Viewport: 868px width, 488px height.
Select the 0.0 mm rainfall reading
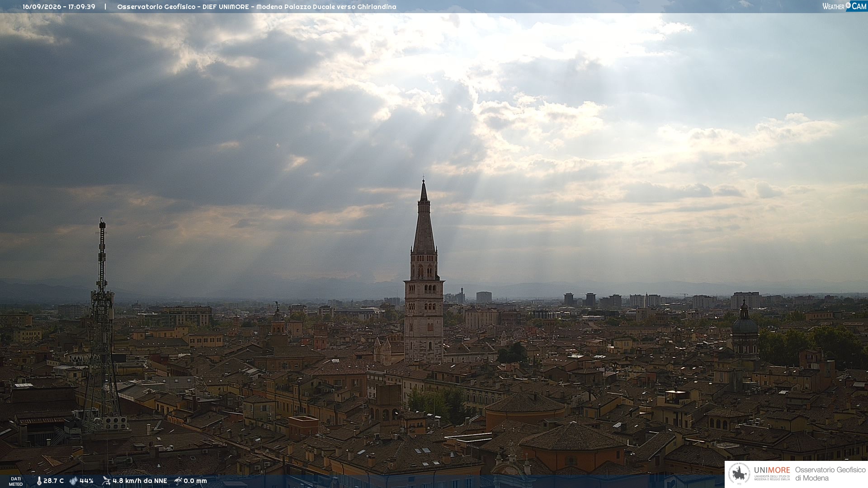coord(195,481)
